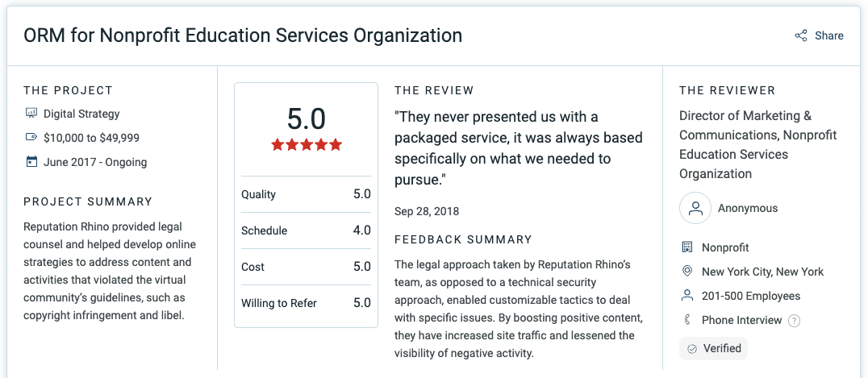Click the Share icon
The height and width of the screenshot is (378, 868).
[800, 36]
